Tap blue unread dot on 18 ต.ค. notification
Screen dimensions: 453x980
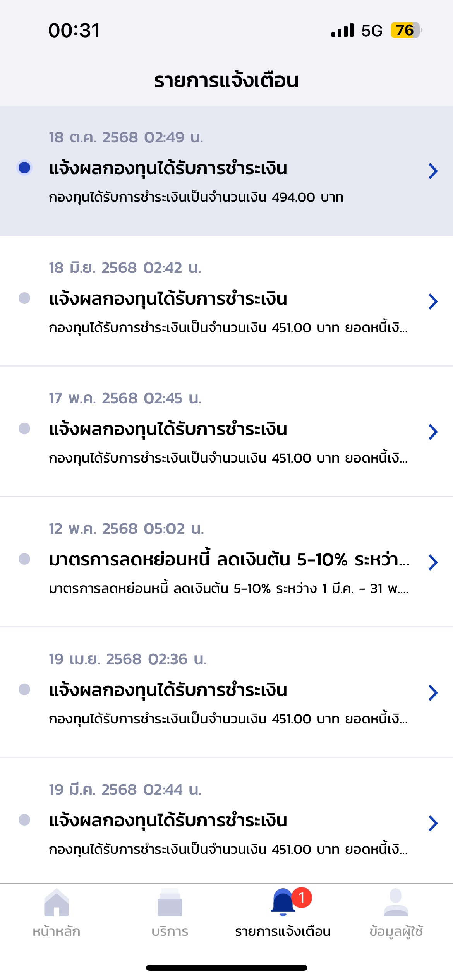pyautogui.click(x=24, y=168)
